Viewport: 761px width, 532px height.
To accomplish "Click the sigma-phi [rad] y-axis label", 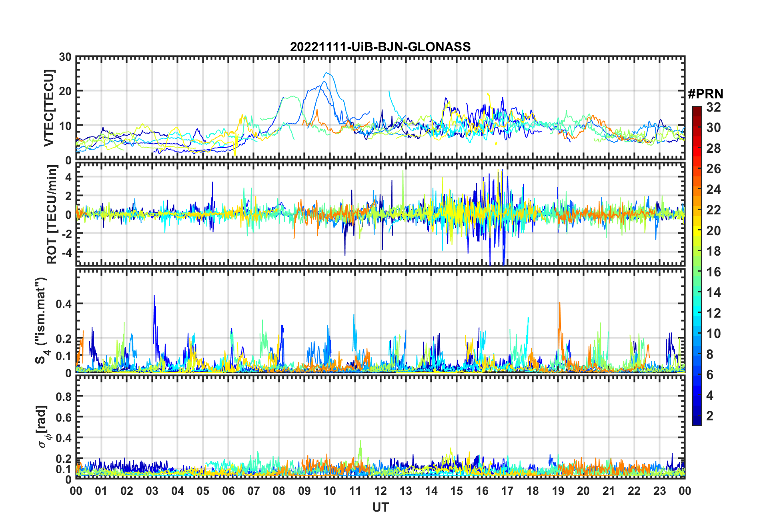I will click(43, 427).
